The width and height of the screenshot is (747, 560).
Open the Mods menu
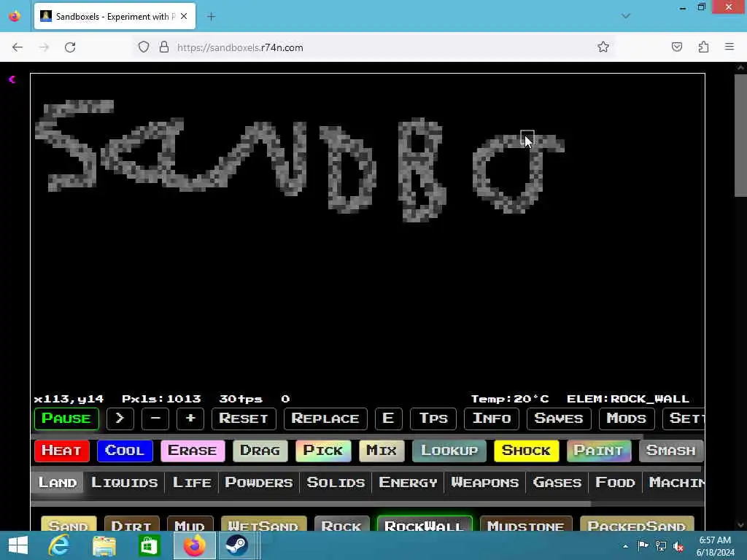(627, 419)
